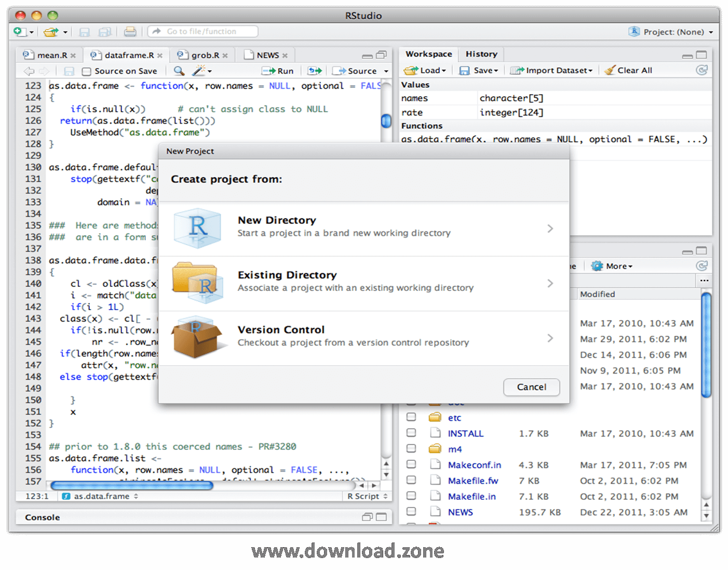Click the Source button in editor
The image size is (728, 570).
[x=355, y=71]
